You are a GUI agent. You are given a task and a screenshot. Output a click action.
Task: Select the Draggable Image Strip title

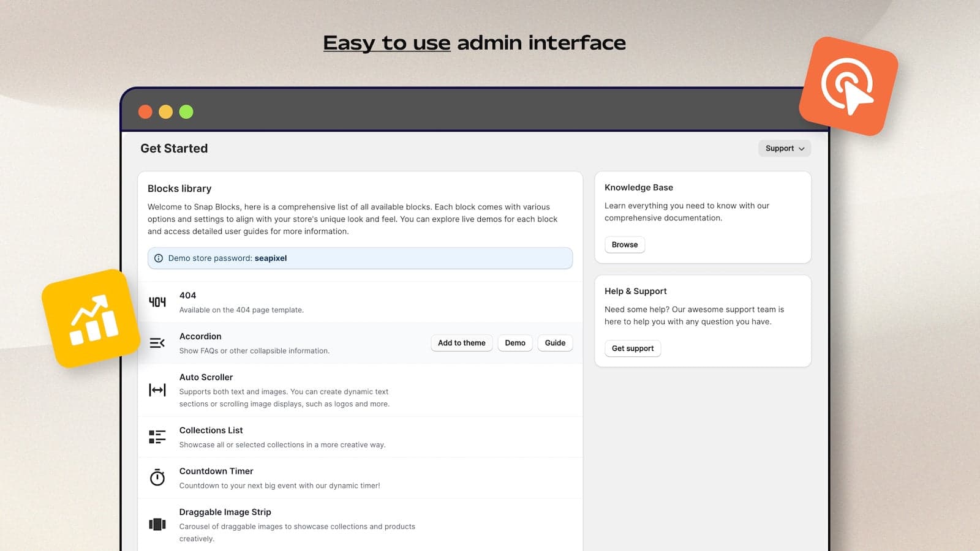pos(225,512)
